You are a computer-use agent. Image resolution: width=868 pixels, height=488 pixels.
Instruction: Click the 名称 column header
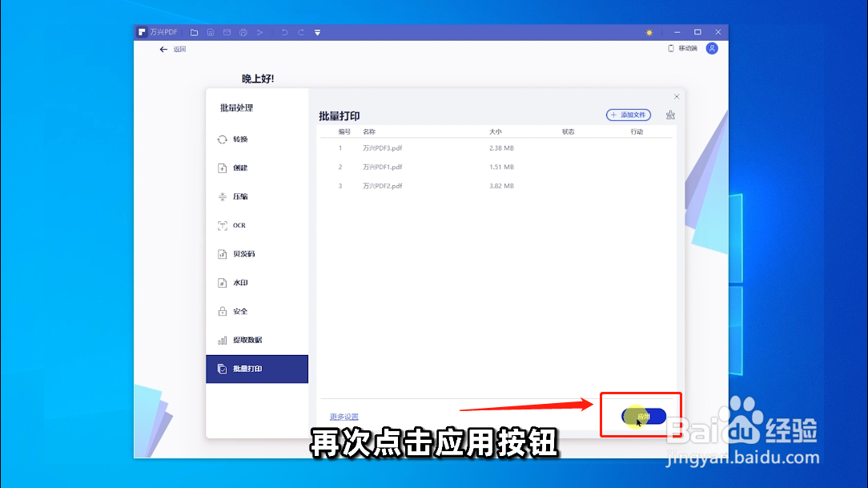point(369,132)
